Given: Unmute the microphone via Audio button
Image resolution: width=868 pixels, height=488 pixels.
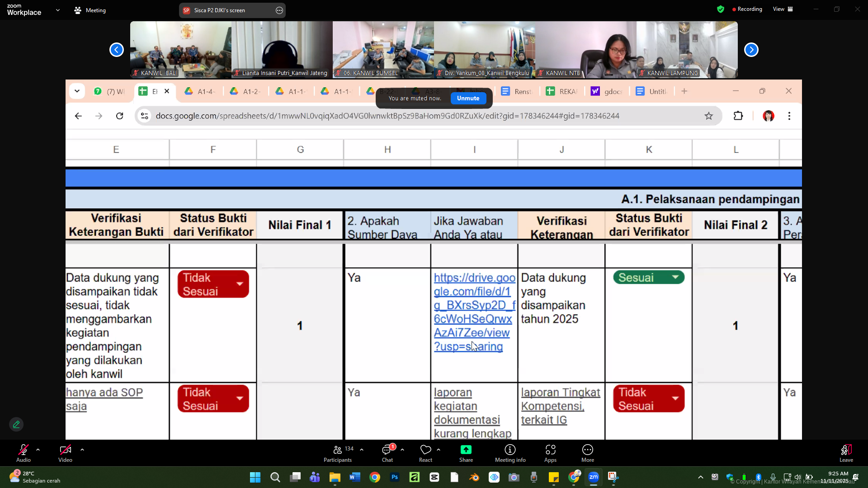Looking at the screenshot, I should tap(23, 453).
